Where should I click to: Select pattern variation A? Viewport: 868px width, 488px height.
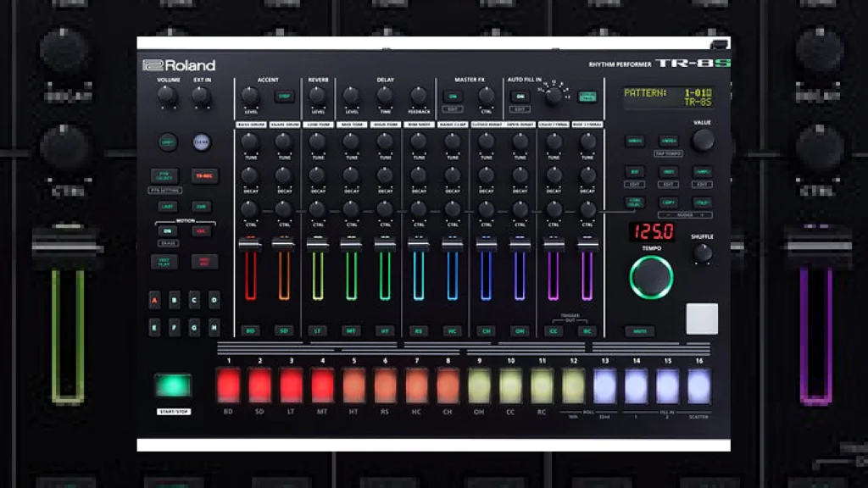pyautogui.click(x=154, y=301)
